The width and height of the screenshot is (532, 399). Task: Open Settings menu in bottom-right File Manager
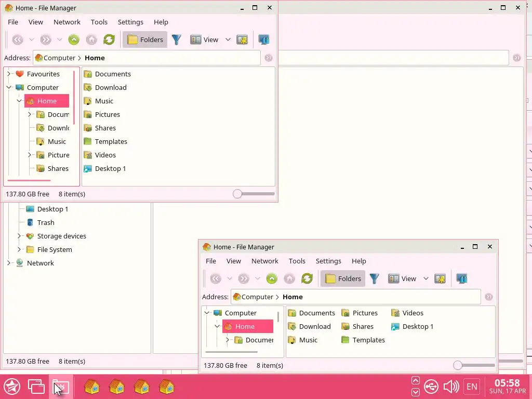pos(328,261)
